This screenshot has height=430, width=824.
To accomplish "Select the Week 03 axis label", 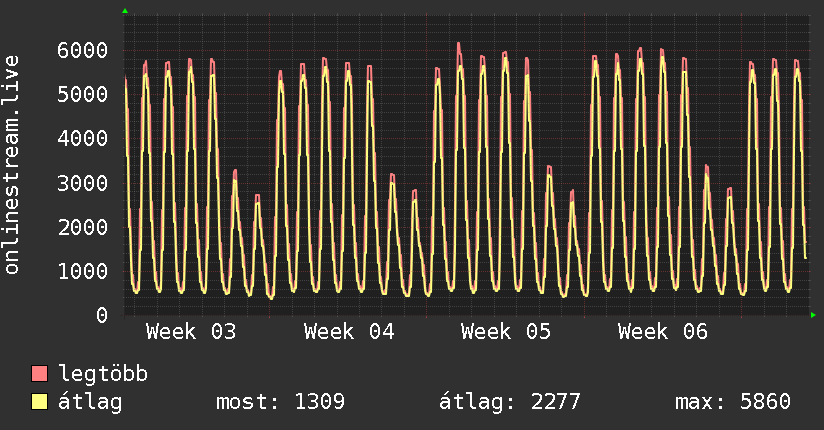I will pos(191,332).
